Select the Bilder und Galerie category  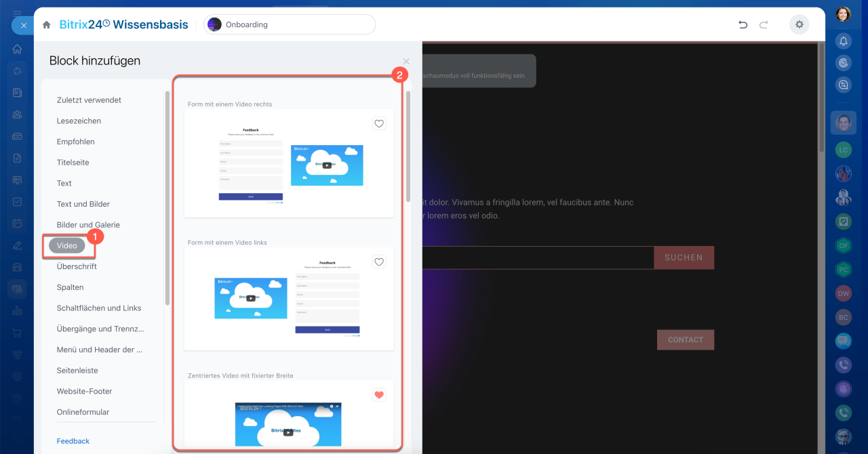(x=88, y=225)
